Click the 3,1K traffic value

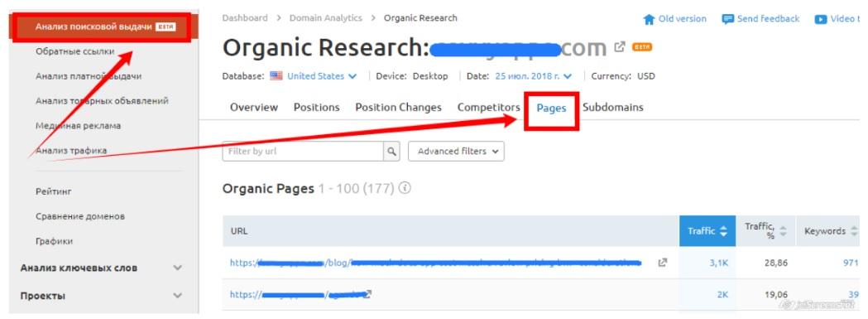(x=718, y=263)
